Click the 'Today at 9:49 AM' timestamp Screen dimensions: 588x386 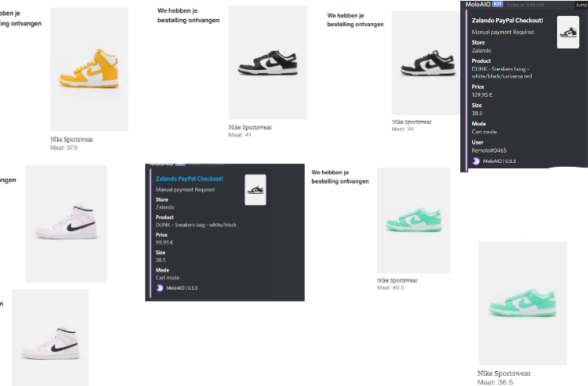(x=525, y=5)
